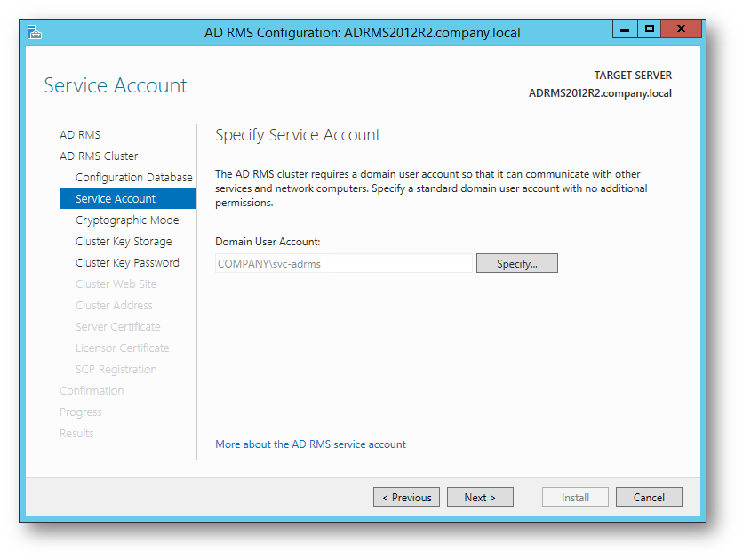743x560 pixels.
Task: Select the Cluster Key Password step
Action: pos(127,262)
